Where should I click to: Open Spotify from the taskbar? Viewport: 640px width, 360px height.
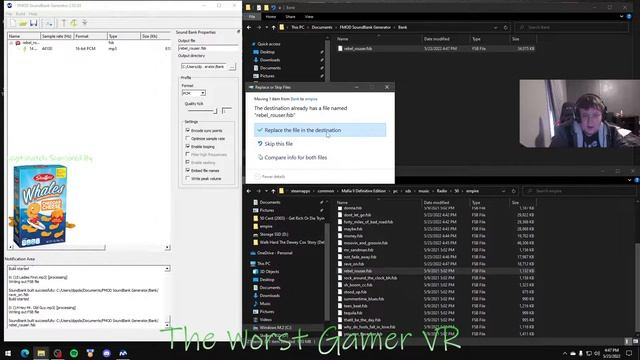(x=74, y=353)
